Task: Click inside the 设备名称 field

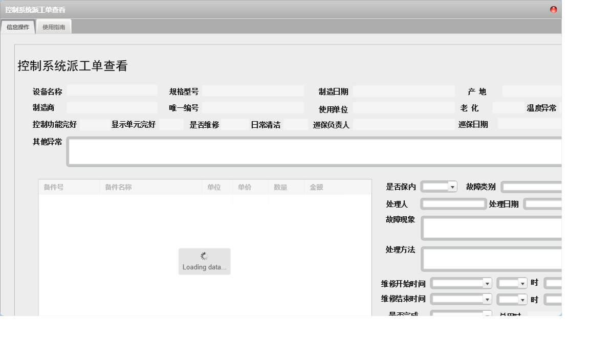Action: (x=112, y=90)
